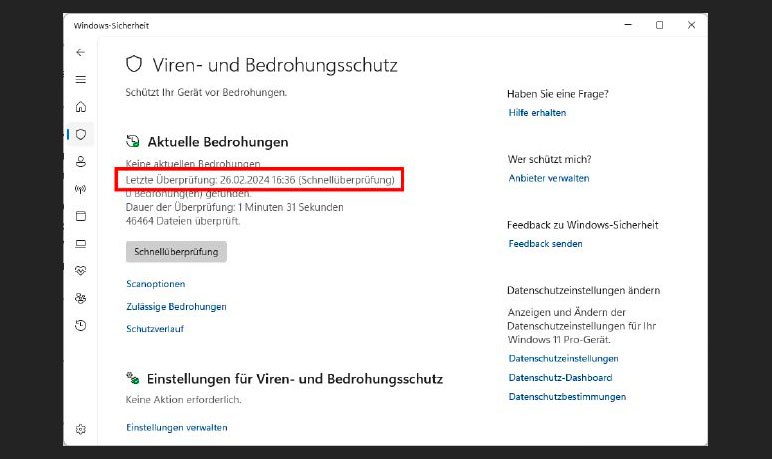Open the Home (Startseite) sidebar icon
The width and height of the screenshot is (772, 459).
point(81,107)
